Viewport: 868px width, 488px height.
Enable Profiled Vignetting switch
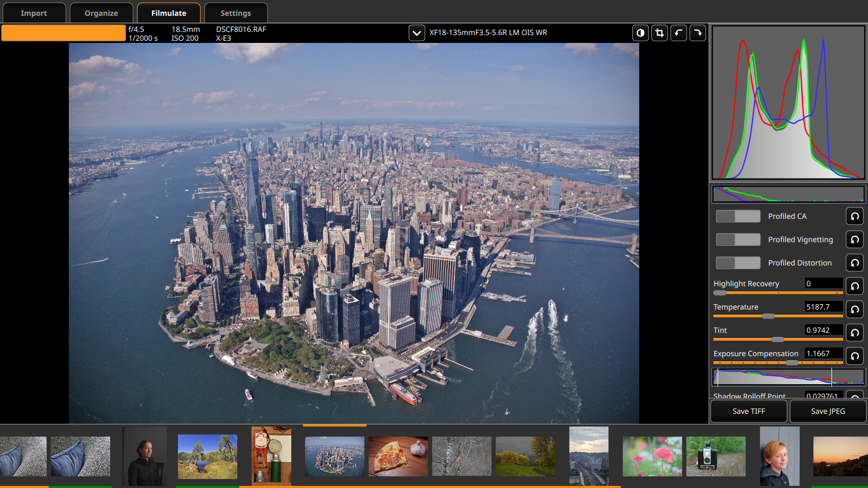[x=738, y=239]
